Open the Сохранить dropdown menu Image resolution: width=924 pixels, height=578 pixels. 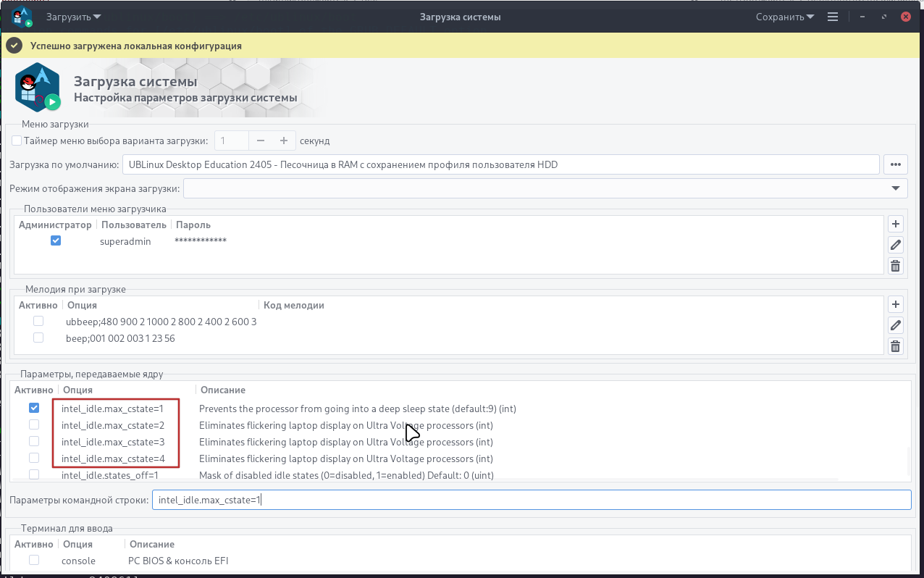coord(785,17)
